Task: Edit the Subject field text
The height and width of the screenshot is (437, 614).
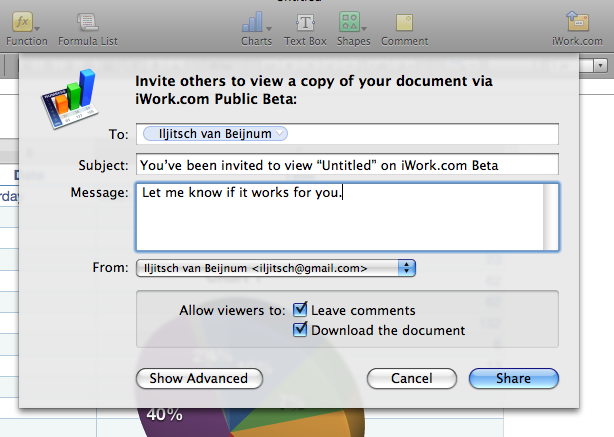Action: pyautogui.click(x=347, y=165)
